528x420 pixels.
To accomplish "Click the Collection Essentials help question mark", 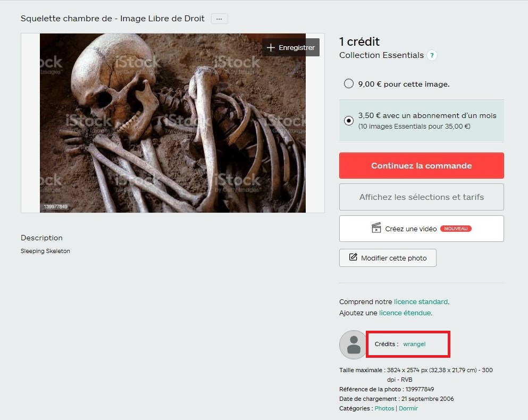I will tap(432, 55).
